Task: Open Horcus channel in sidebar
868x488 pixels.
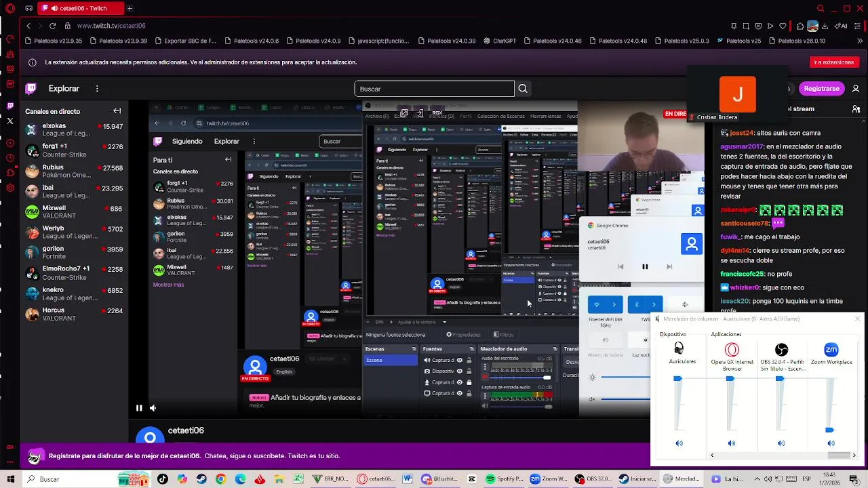Action: (74, 314)
